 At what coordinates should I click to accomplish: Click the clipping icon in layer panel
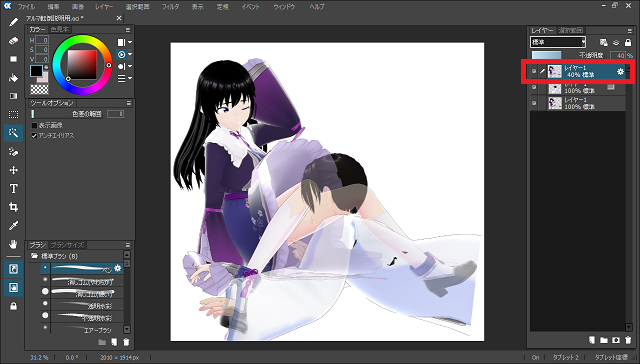(616, 42)
